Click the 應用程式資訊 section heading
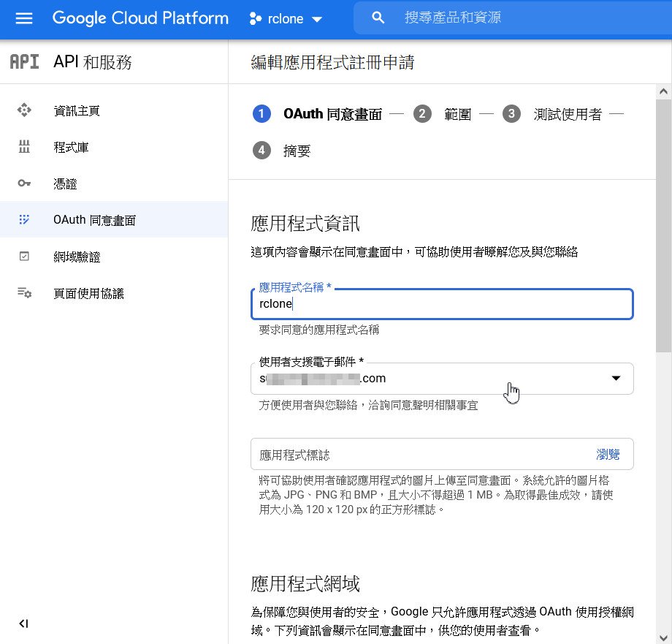The image size is (672, 644). point(305,224)
